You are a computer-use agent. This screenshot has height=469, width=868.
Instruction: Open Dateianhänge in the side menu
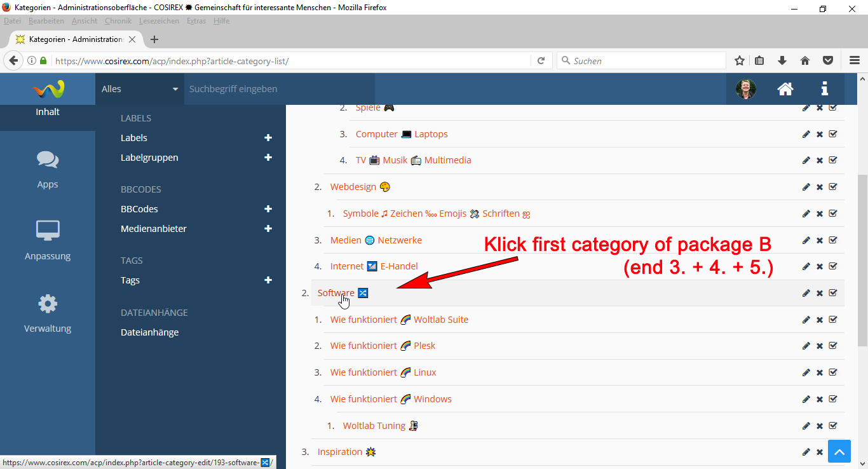coord(149,332)
